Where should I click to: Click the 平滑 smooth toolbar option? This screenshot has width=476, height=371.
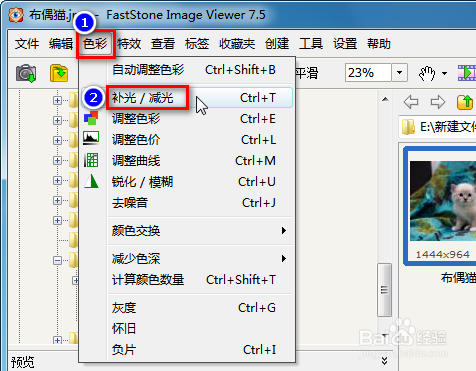(307, 73)
